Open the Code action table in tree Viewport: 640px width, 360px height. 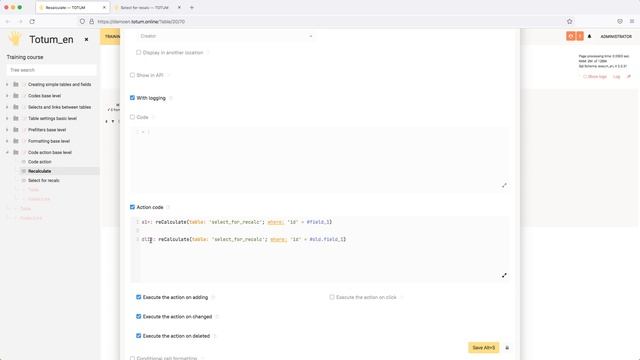pos(40,162)
